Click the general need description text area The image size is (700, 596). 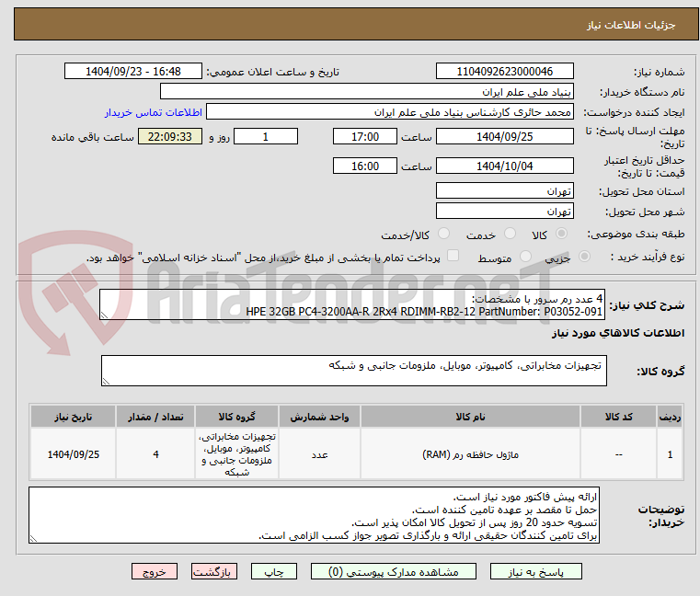tap(352, 305)
